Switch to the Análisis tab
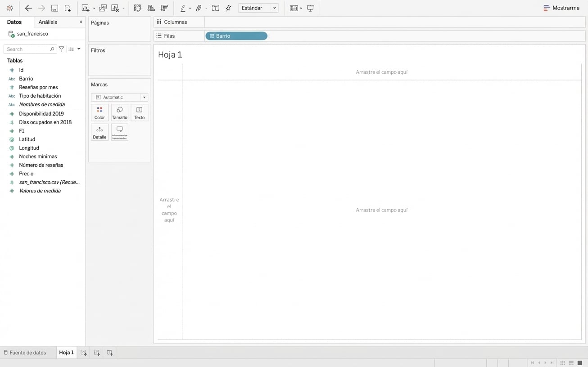This screenshot has height=367, width=588. point(48,22)
